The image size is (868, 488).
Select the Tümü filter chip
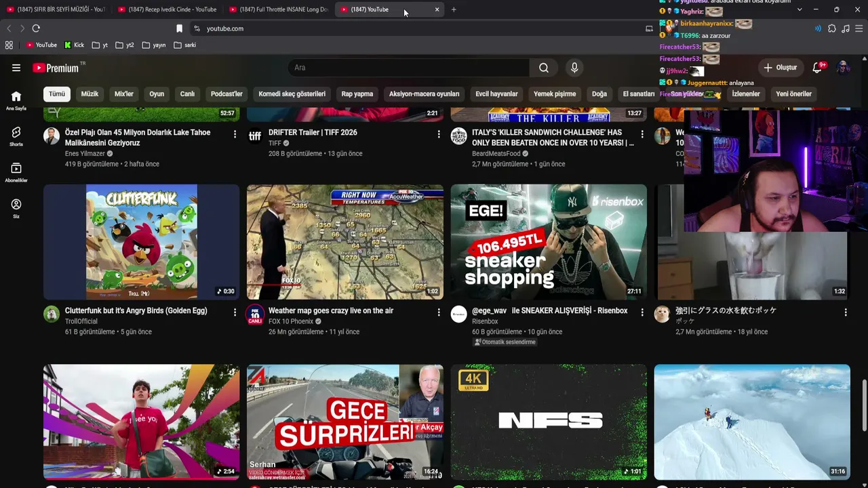57,94
